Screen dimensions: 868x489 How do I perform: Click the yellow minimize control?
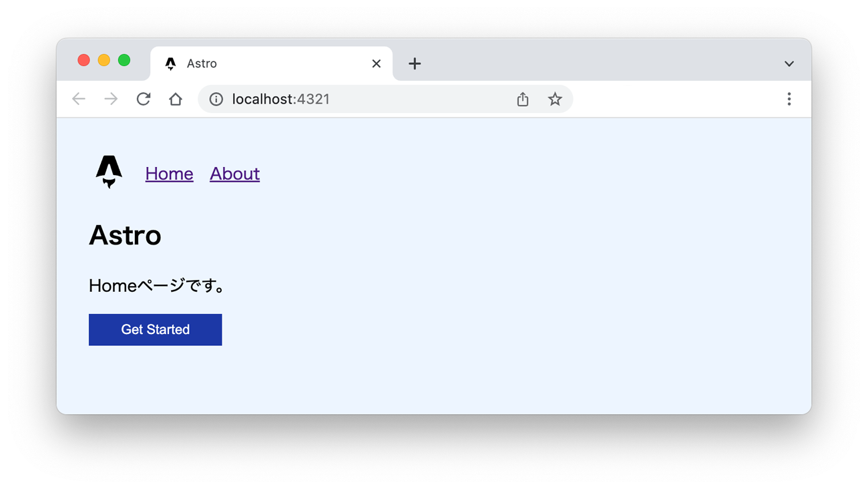(103, 59)
